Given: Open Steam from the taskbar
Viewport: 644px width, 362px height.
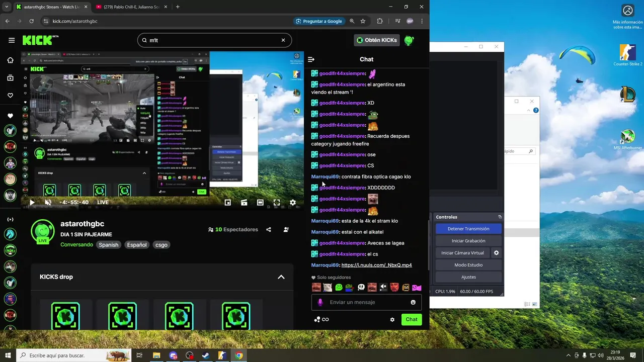Looking at the screenshot, I should pos(206,355).
